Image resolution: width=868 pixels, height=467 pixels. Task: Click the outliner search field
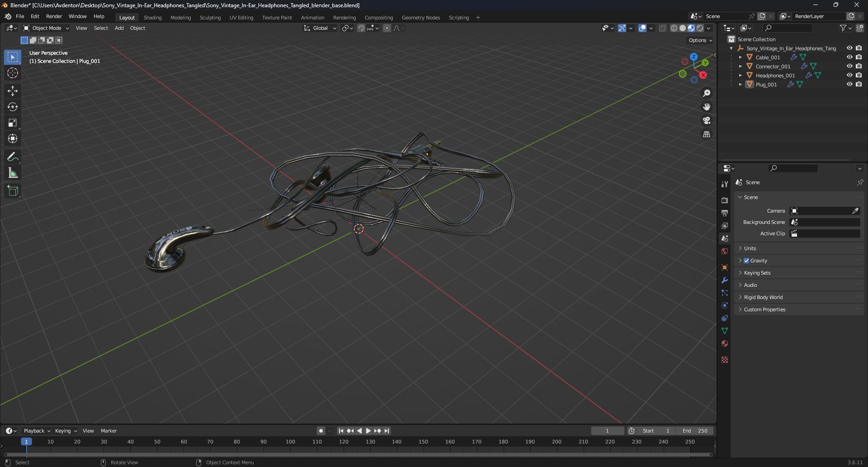[787, 28]
